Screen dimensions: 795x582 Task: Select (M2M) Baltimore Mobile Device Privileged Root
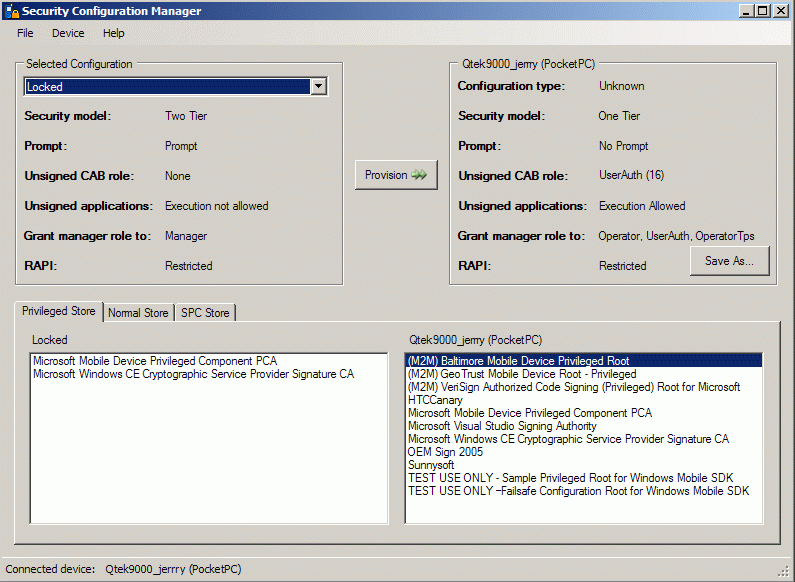point(518,361)
